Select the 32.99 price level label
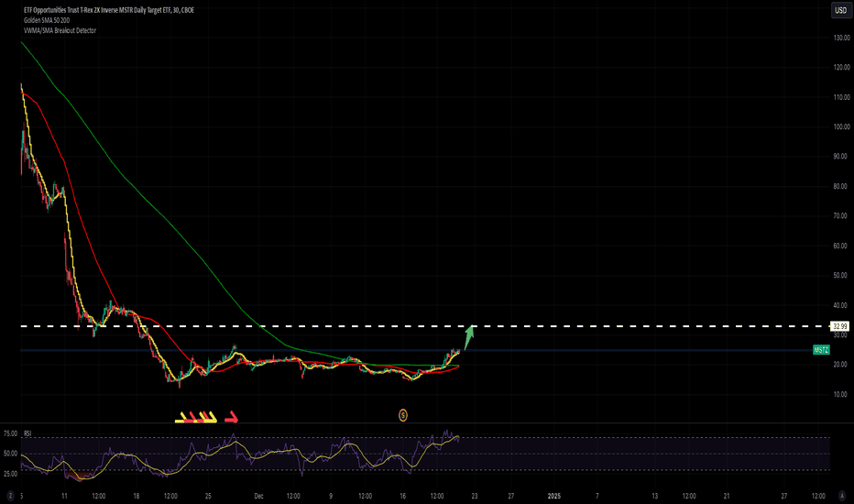Screen dimensions: 854x504 coord(839,326)
